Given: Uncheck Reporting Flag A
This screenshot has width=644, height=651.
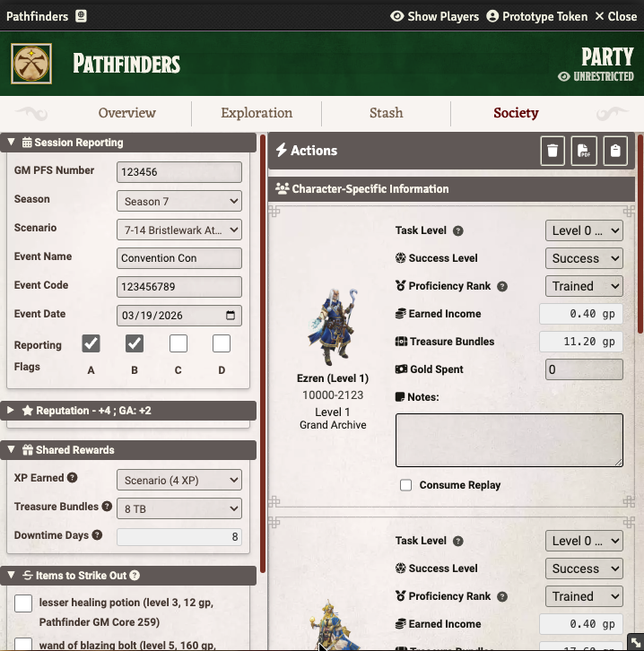Looking at the screenshot, I should point(91,343).
